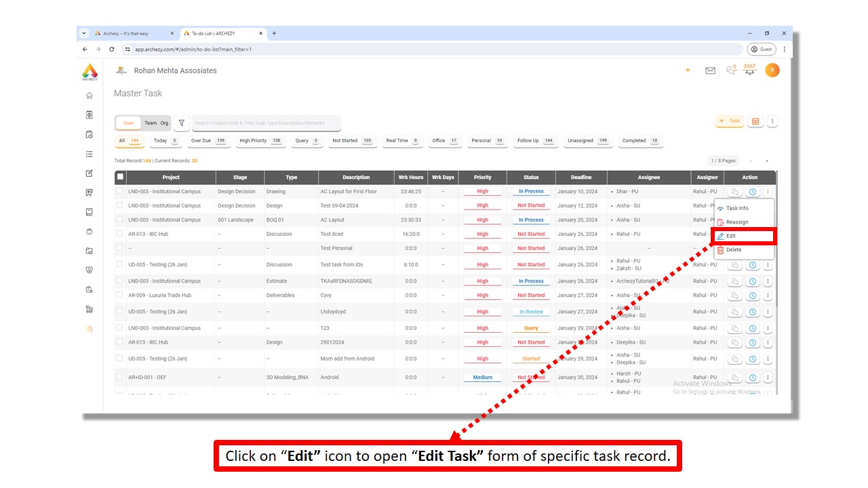Reload the page with the browser refresh icon
The height and width of the screenshot is (488, 868).
112,49
